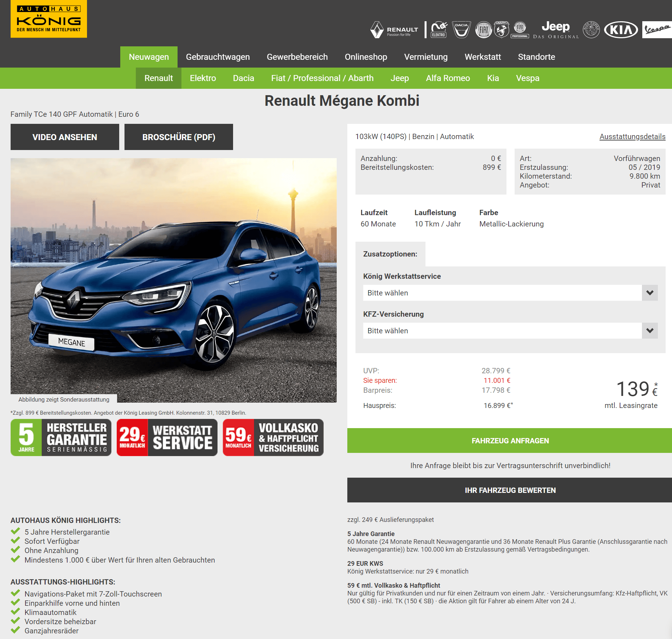Click the FAHRZEUG ANFRAGEN button

point(510,441)
